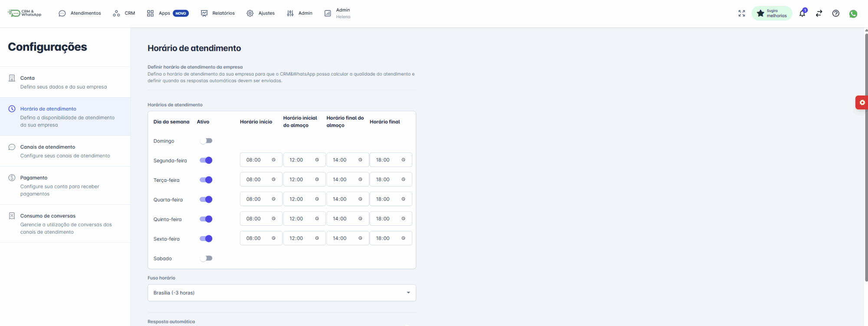Open the Apps menu
The image size is (868, 326).
167,13
